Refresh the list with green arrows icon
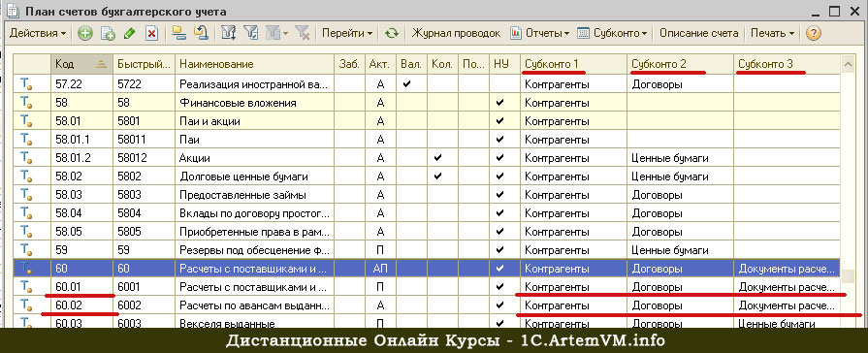This screenshot has width=868, height=353. (x=392, y=33)
